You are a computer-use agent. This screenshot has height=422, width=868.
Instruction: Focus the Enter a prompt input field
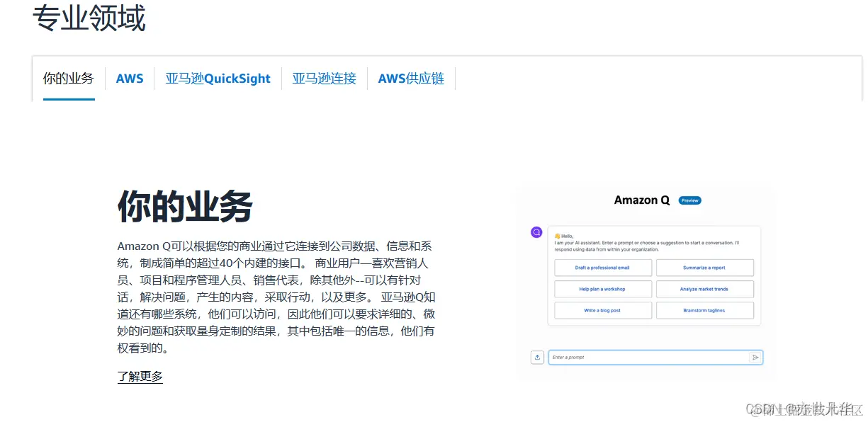655,358
